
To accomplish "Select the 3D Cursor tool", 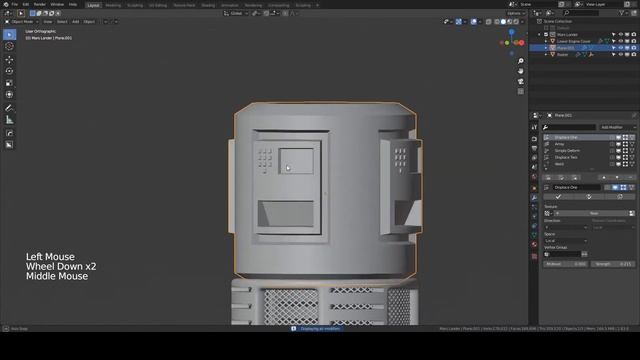I will pos(9,46).
